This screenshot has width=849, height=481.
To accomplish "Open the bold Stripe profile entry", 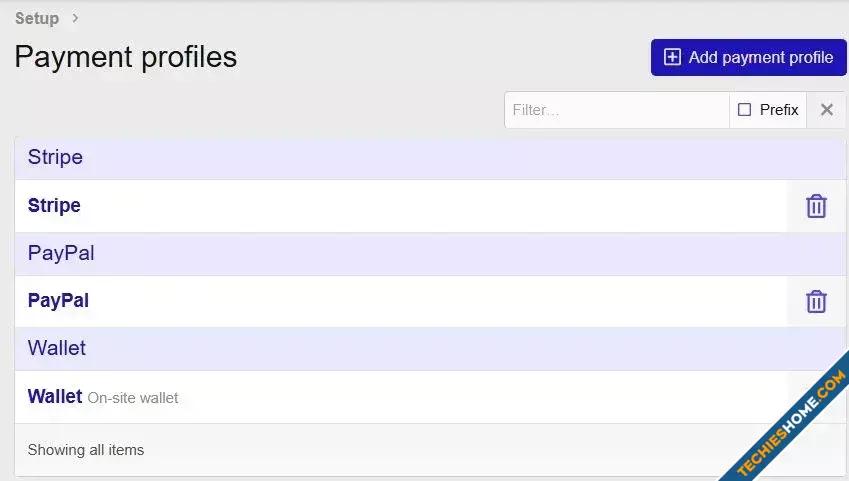I will pos(54,205).
